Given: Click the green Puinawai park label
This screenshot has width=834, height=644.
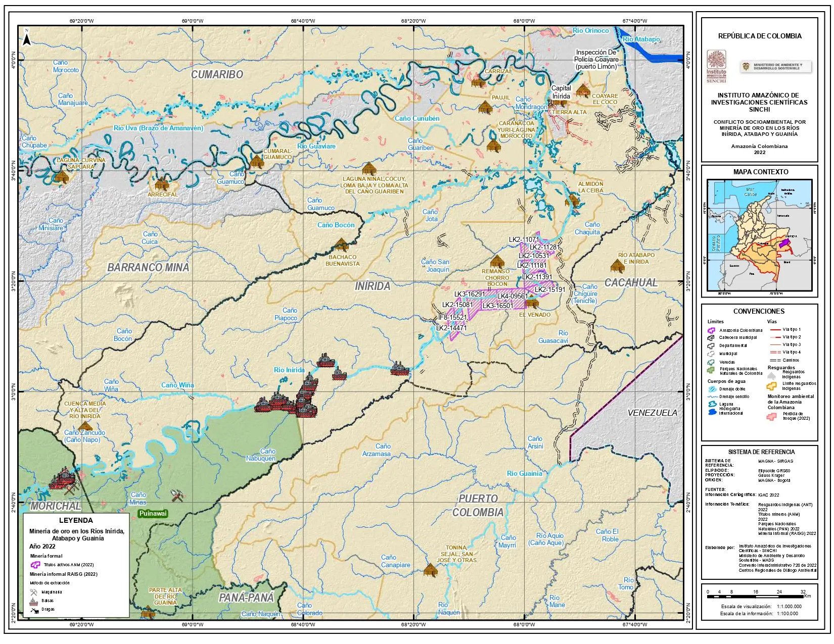Looking at the screenshot, I should click(x=153, y=514).
